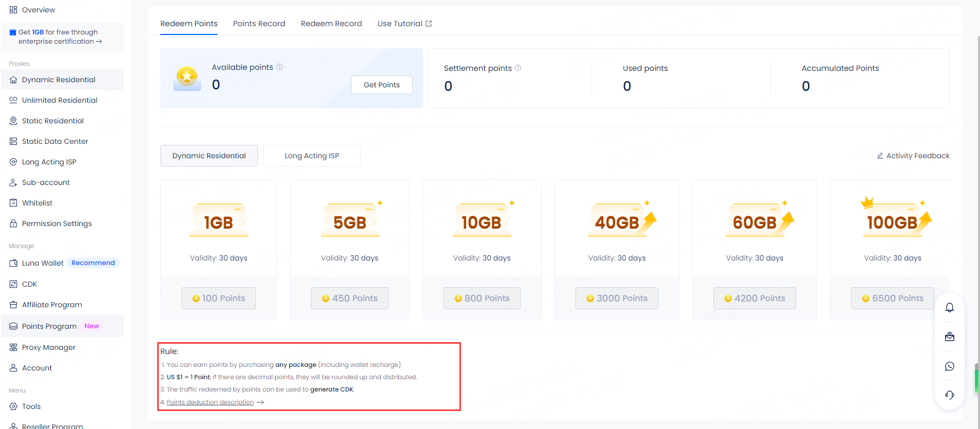980x429 pixels.
Task: Click the Affiliate Program gift icon
Action: tap(13, 305)
